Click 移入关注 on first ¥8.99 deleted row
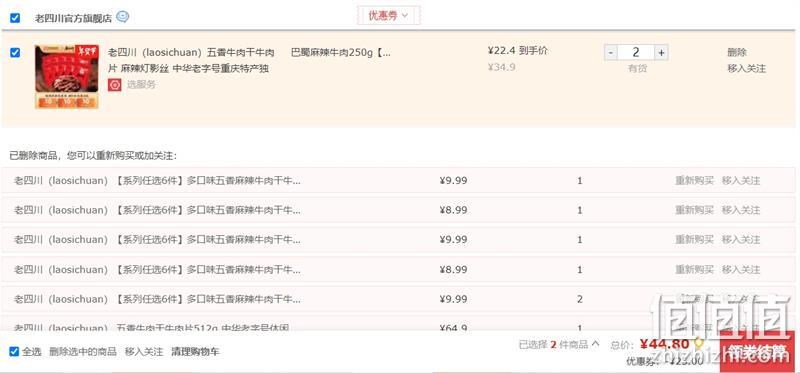800x373 pixels. (741, 210)
